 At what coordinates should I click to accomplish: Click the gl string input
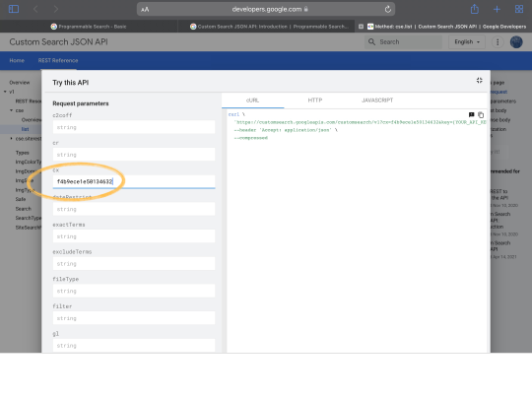(x=134, y=346)
